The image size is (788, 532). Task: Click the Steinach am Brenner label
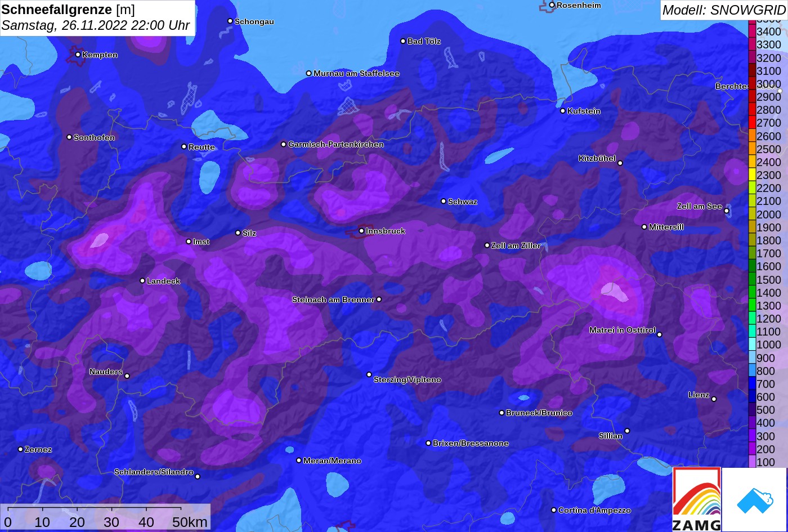333,299
